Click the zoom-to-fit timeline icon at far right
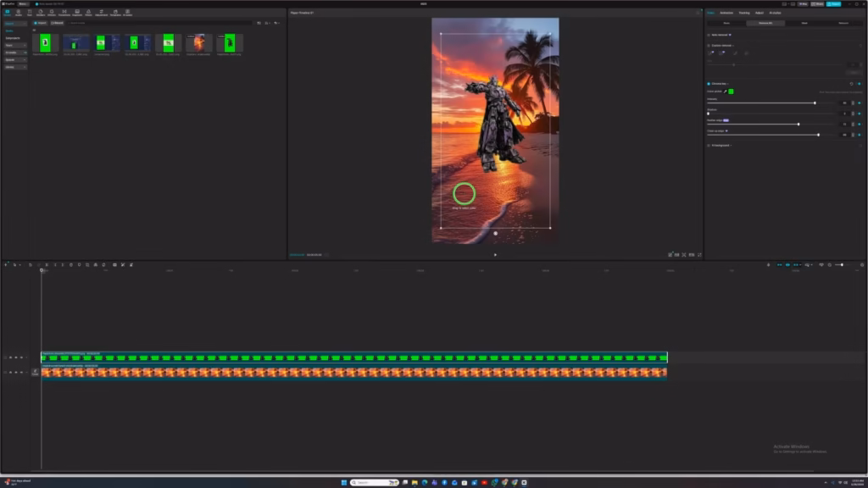This screenshot has width=868, height=488. point(862,265)
